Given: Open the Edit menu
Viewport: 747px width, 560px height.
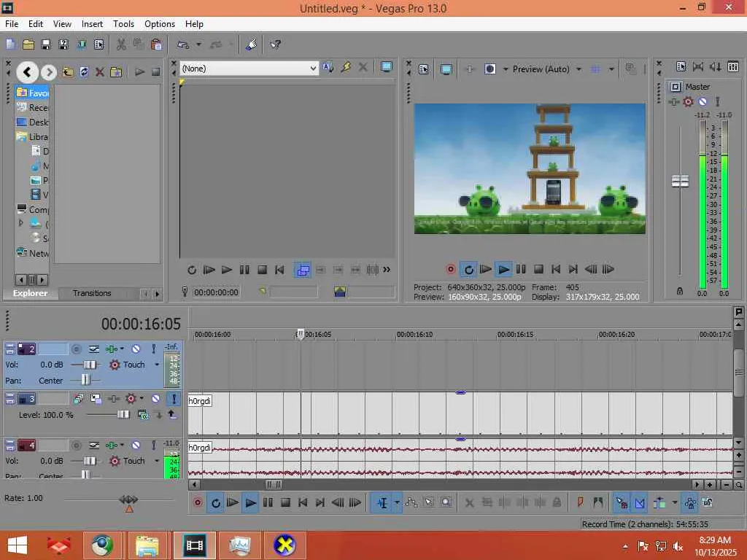Looking at the screenshot, I should (x=36, y=24).
